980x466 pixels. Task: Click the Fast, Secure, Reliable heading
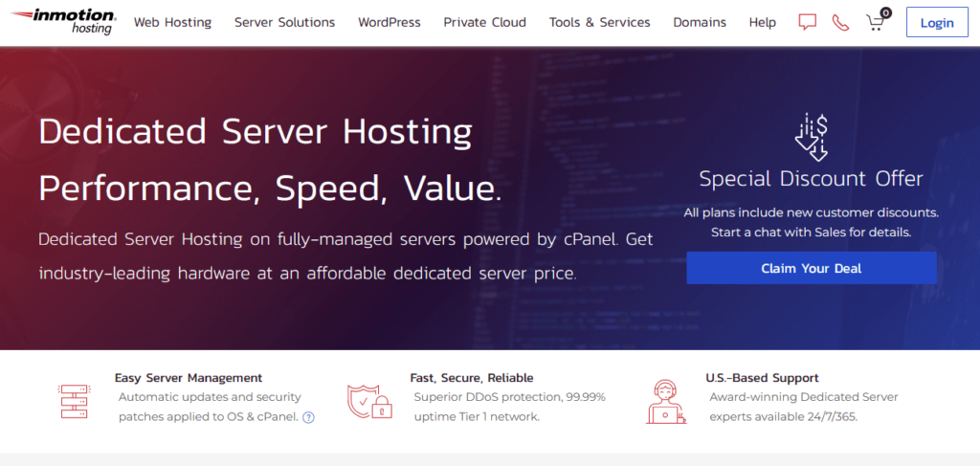(472, 378)
